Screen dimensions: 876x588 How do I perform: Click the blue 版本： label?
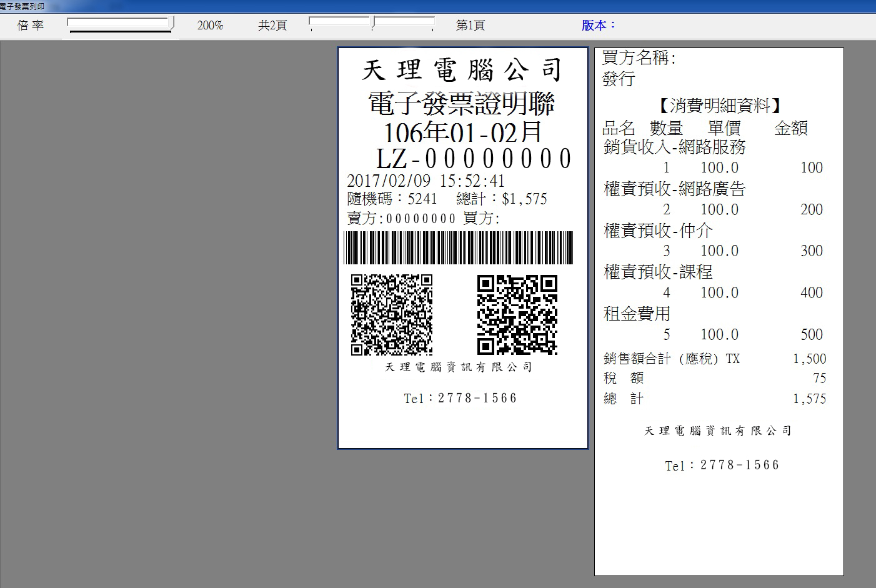pos(599,25)
